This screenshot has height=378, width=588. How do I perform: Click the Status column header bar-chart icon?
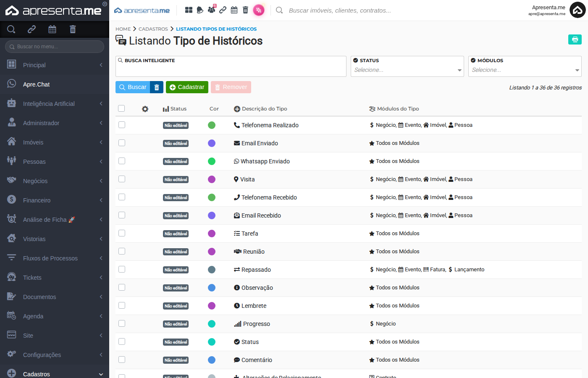165,109
